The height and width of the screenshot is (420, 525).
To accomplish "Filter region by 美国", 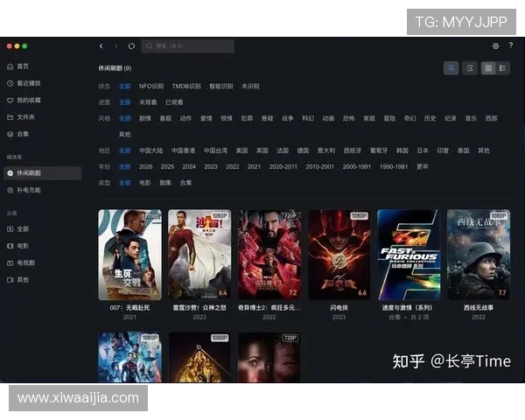I will [241, 150].
